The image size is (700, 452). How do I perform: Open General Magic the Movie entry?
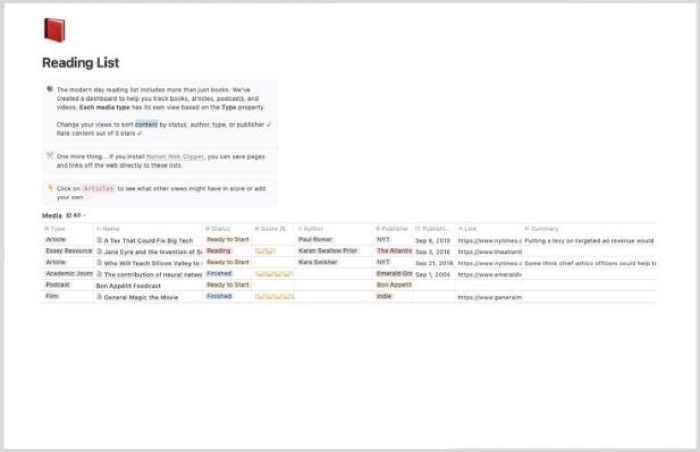click(141, 297)
